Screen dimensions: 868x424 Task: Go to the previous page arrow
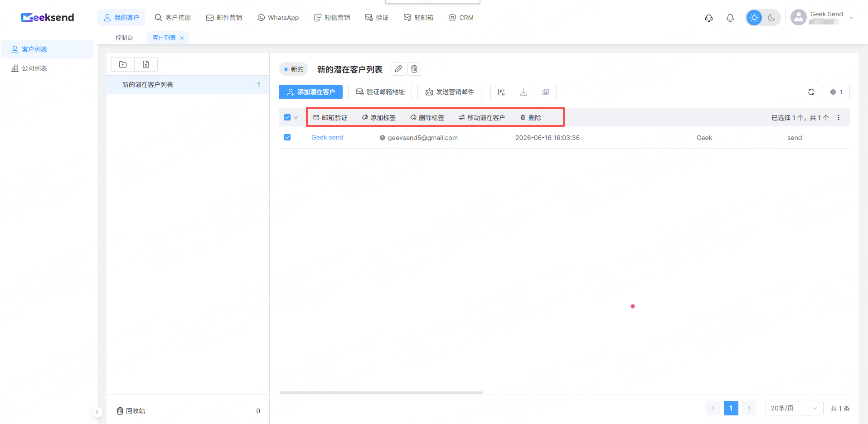click(713, 408)
